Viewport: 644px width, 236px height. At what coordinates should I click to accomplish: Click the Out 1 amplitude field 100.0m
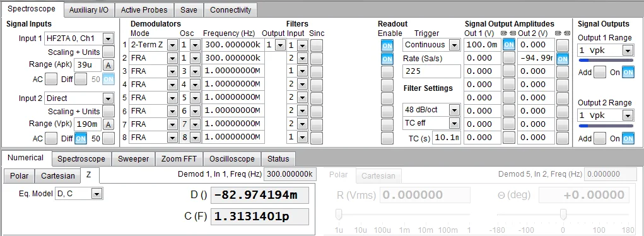(483, 44)
